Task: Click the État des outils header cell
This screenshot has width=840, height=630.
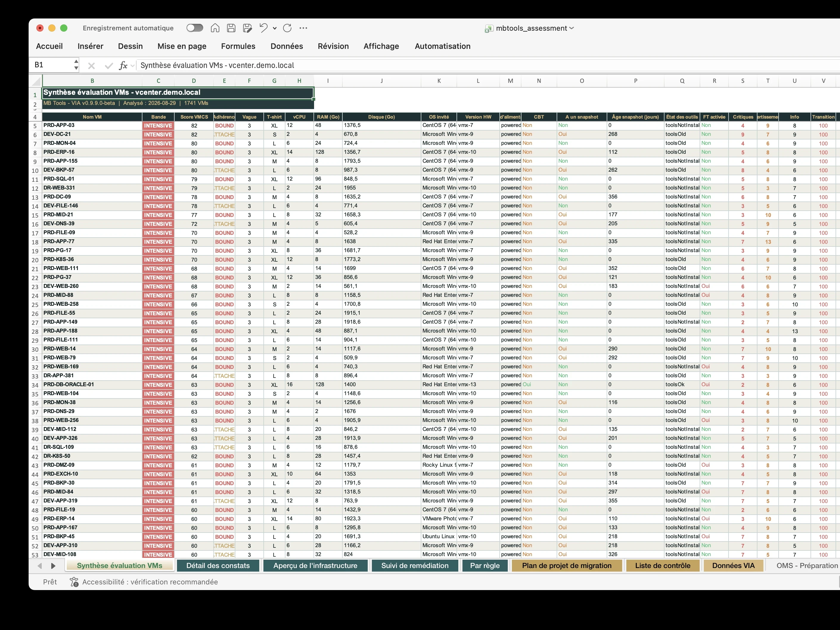Action: tap(682, 117)
